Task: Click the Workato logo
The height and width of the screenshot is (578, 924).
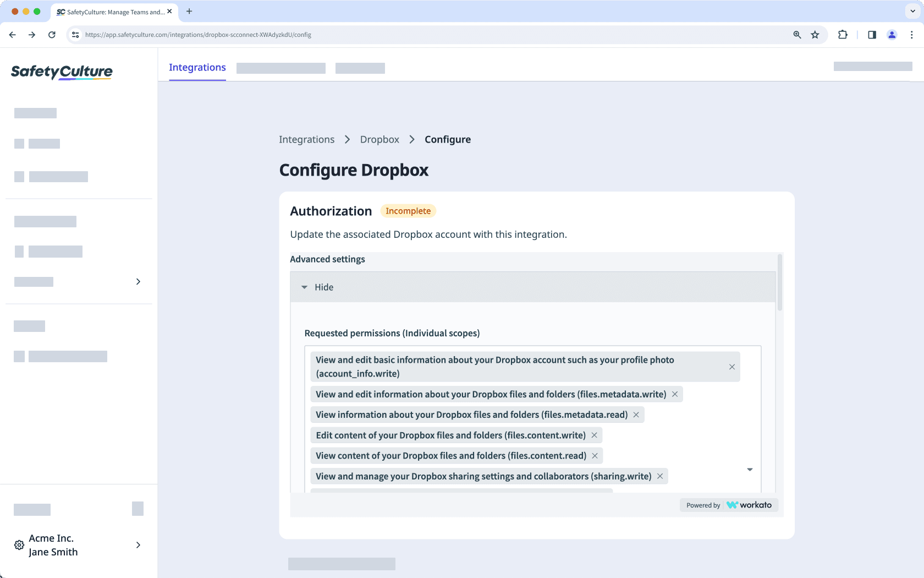Action: pos(750,505)
